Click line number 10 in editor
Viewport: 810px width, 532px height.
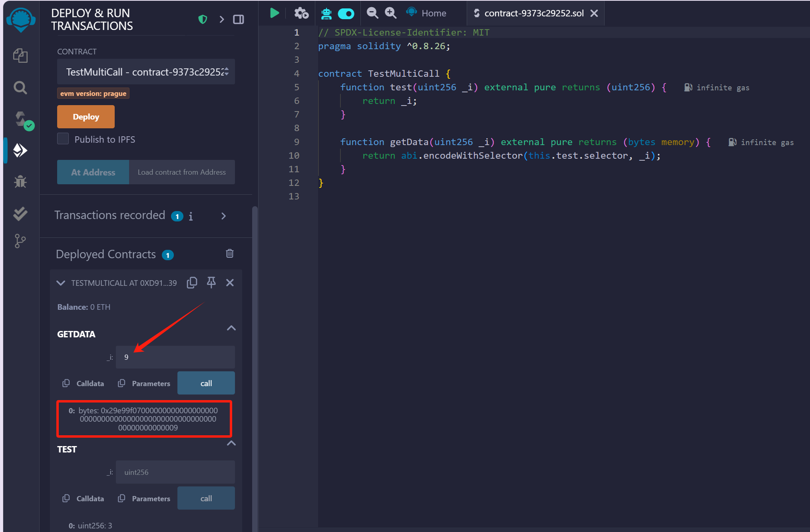point(294,155)
